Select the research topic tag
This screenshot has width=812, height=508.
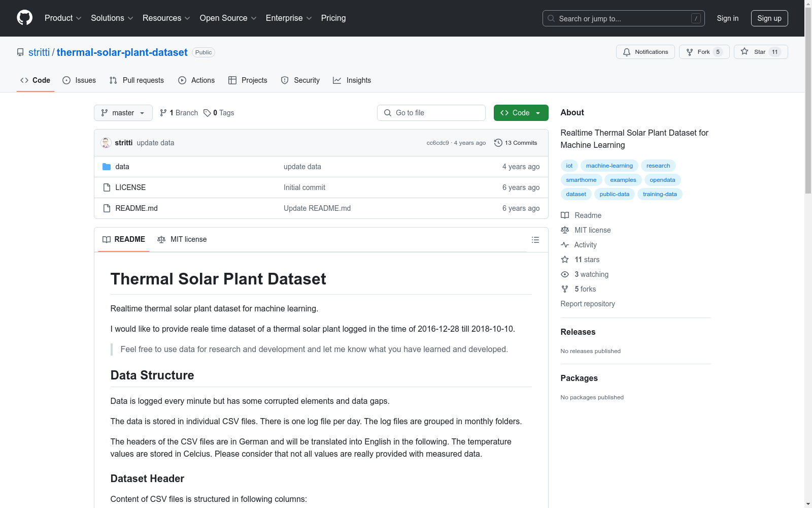click(x=658, y=166)
